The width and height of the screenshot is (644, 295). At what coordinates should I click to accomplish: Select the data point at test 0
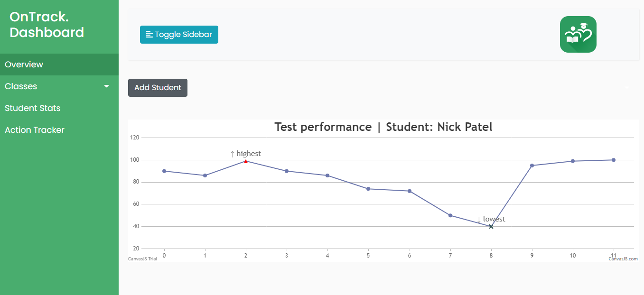164,171
